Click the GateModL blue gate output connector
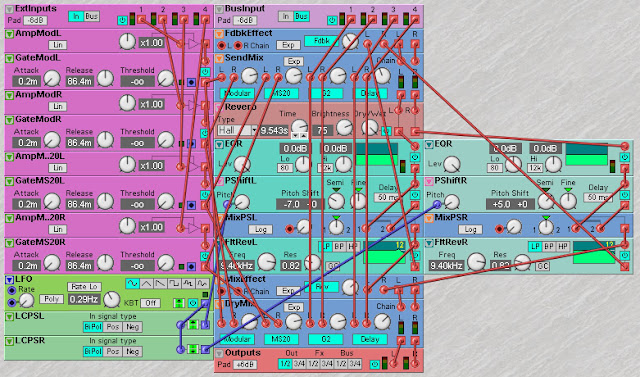 click(191, 82)
